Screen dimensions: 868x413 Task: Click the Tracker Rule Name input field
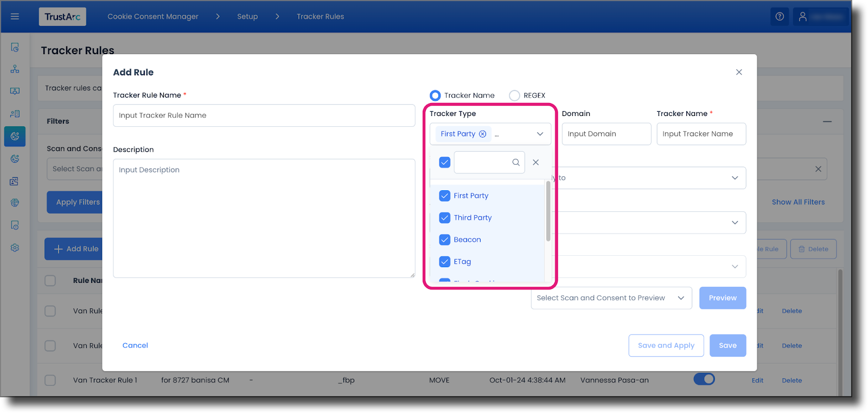[264, 115]
